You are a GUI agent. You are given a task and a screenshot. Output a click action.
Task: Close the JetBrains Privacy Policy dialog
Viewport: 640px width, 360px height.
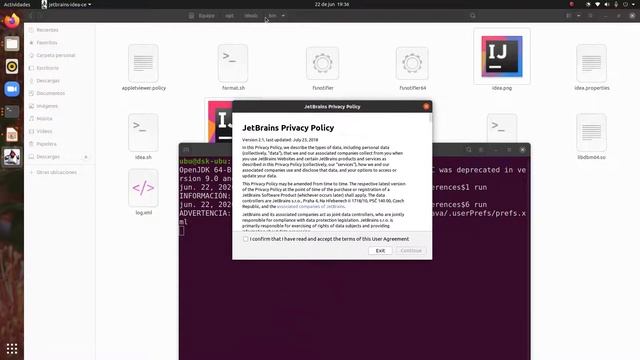426,107
